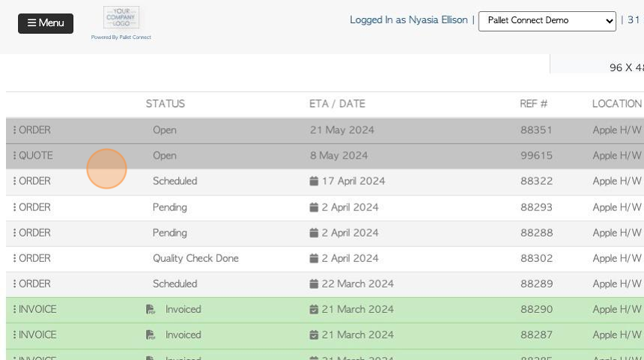Viewport: 644px width, 360px height.
Task: Open the kebab menu for quote 99615
Action: (x=15, y=156)
